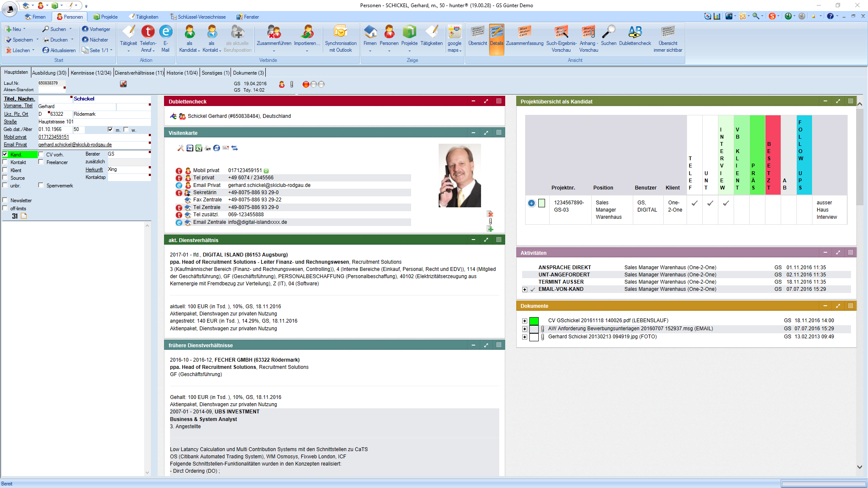Expand CV GSchickel PDF document row

(525, 321)
